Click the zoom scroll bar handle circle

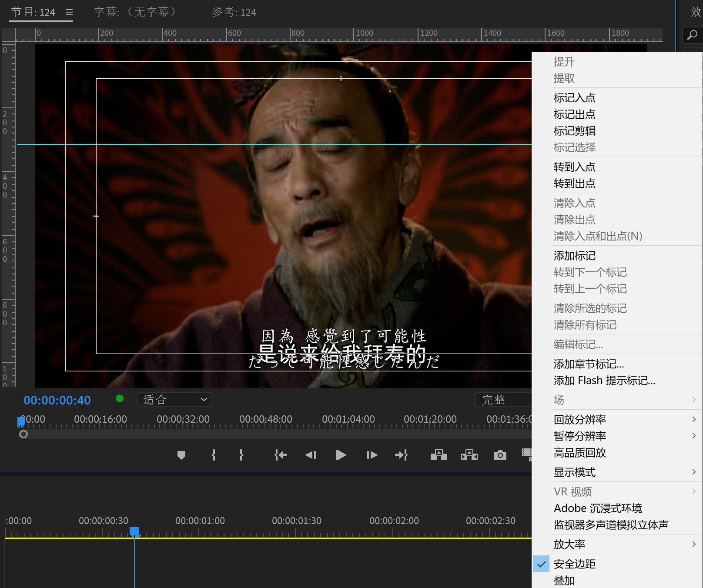coord(23,434)
